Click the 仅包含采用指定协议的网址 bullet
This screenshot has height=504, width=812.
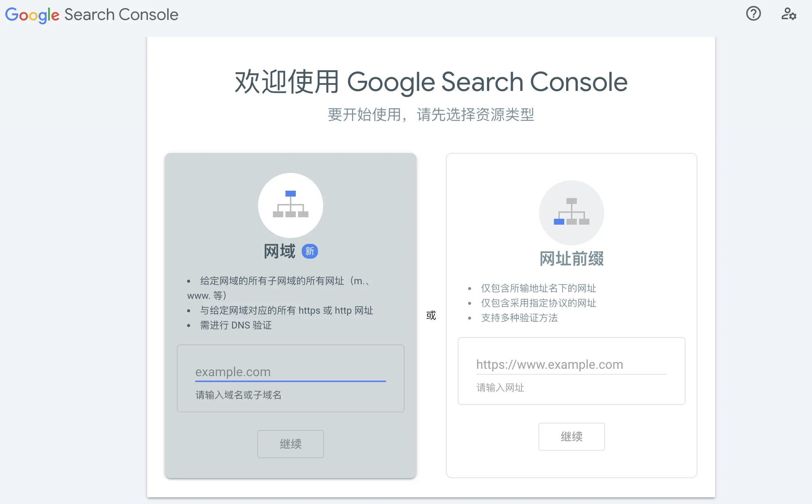pyautogui.click(x=539, y=303)
